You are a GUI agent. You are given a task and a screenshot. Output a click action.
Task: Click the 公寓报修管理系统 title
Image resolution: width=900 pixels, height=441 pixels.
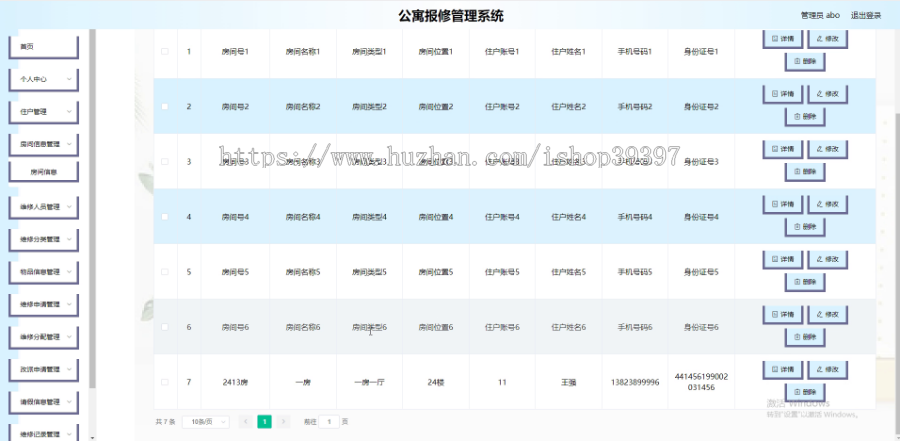[x=451, y=16]
